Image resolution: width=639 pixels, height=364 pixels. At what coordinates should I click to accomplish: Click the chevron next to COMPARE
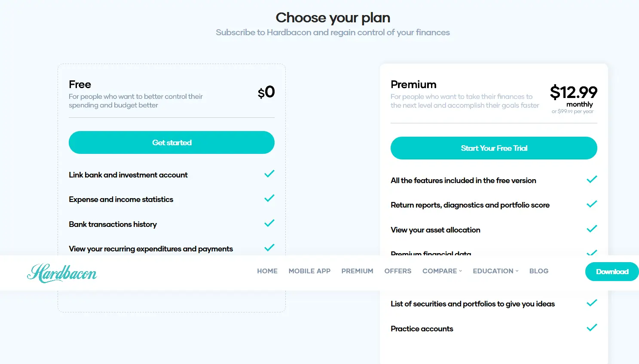[x=461, y=272]
